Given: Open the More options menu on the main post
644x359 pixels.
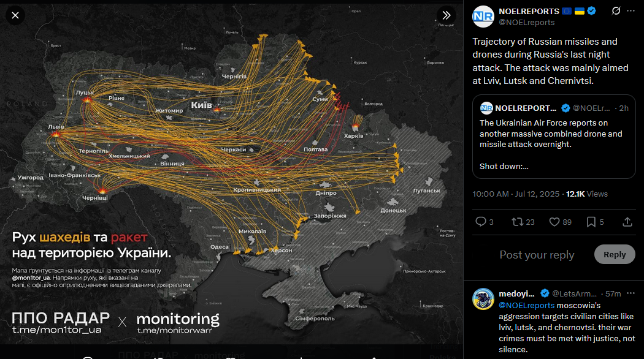Looking at the screenshot, I should click(631, 11).
